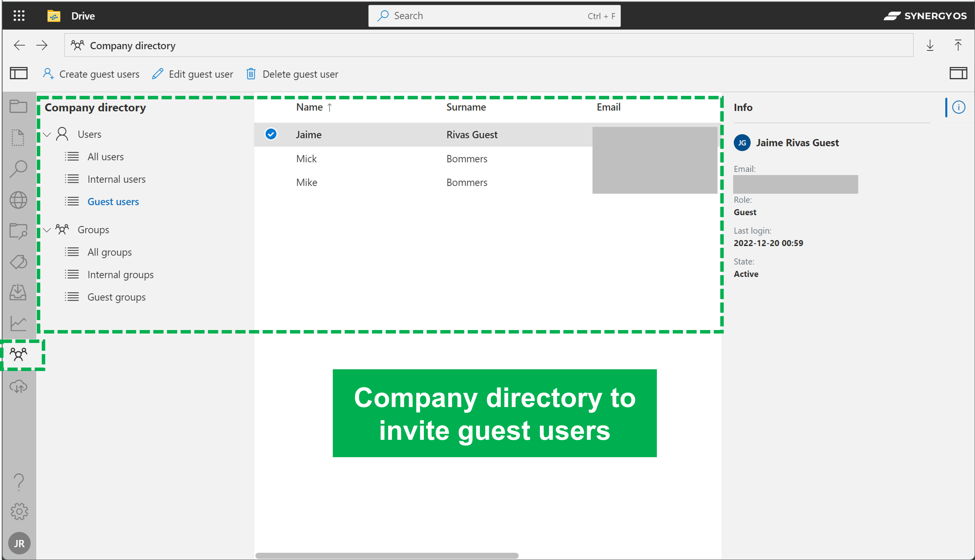Select Internal users list
Screen dimensions: 975x560
(x=116, y=179)
